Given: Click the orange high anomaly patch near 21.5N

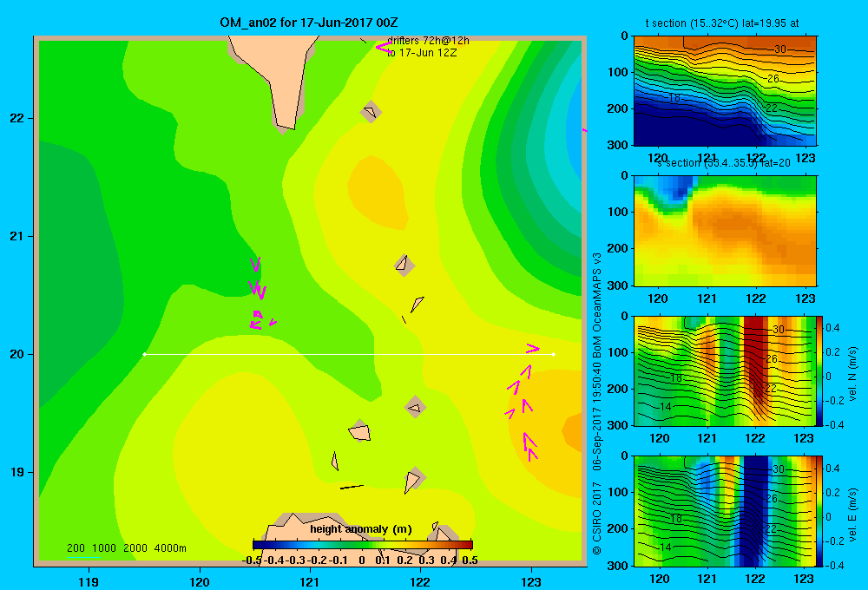Looking at the screenshot, I should tap(378, 192).
